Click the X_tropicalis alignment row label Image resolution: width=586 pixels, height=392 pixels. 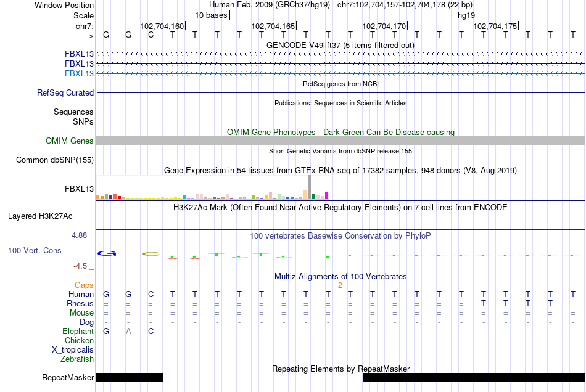click(73, 350)
